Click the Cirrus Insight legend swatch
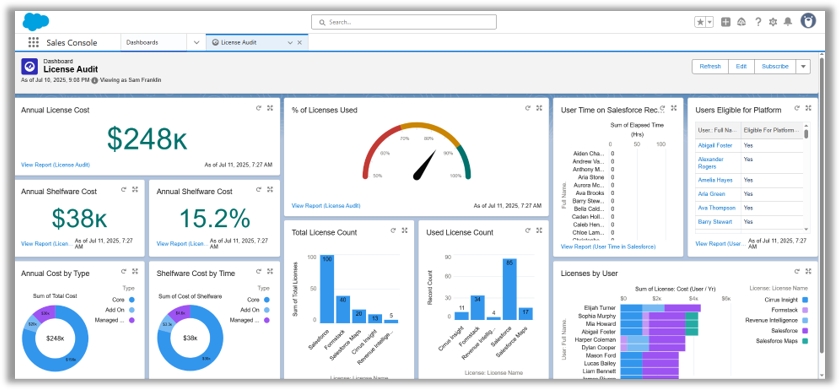This screenshot has height=390, width=840. [x=804, y=300]
